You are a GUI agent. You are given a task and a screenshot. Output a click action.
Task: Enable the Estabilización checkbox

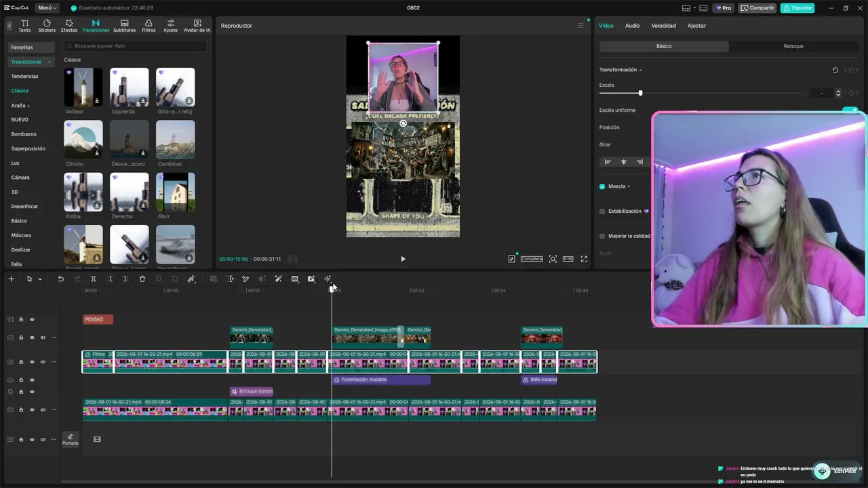(602, 211)
